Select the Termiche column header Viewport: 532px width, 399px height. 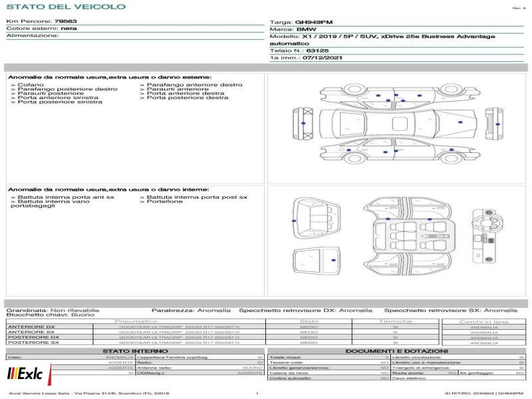395,321
